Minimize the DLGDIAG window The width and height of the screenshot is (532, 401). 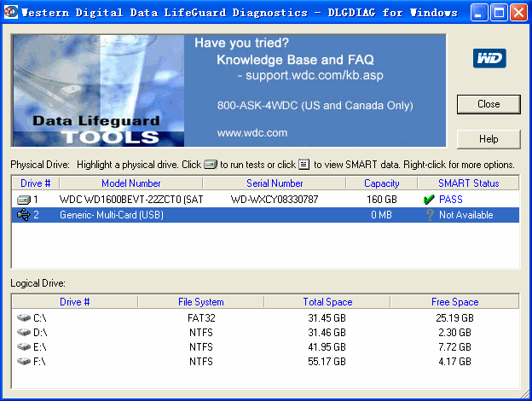[479, 13]
